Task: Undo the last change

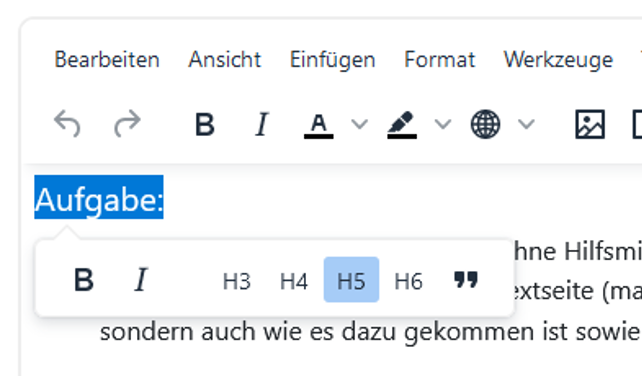Action: [68, 124]
